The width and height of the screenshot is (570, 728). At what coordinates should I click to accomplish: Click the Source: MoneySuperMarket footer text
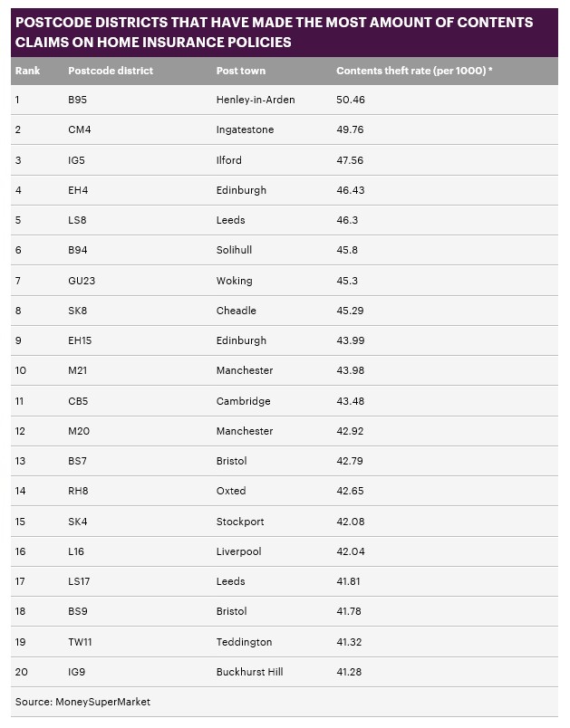(82, 702)
